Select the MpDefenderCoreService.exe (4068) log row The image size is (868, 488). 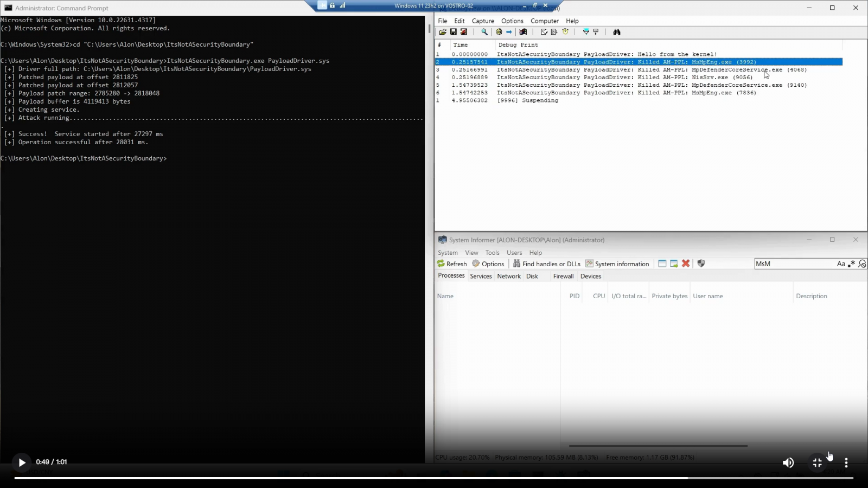pyautogui.click(x=639, y=69)
